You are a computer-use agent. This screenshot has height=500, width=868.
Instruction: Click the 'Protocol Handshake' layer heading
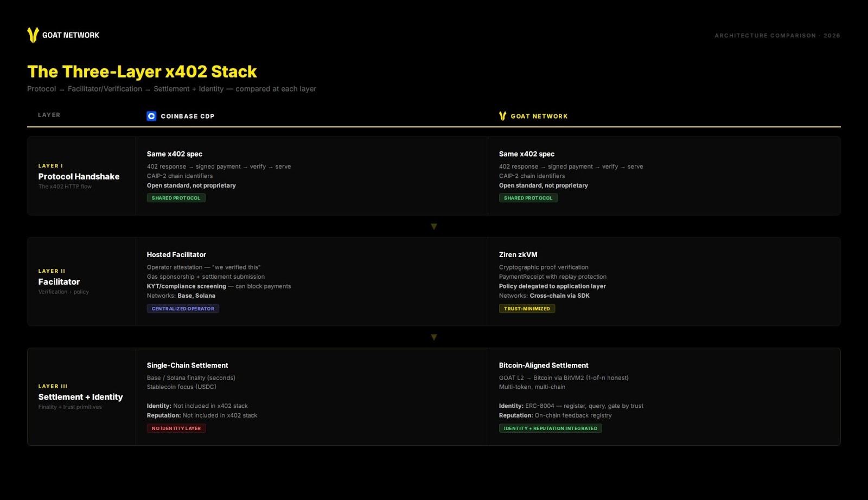pyautogui.click(x=79, y=176)
